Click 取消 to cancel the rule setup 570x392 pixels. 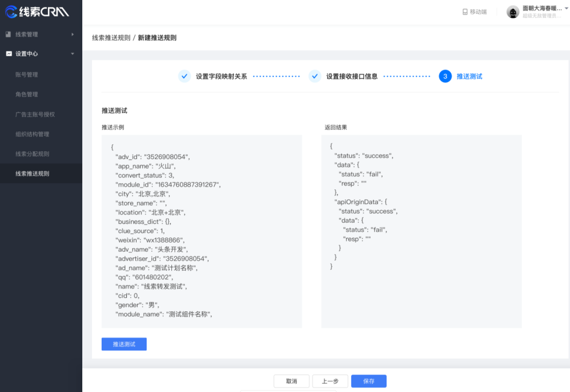[x=291, y=381]
